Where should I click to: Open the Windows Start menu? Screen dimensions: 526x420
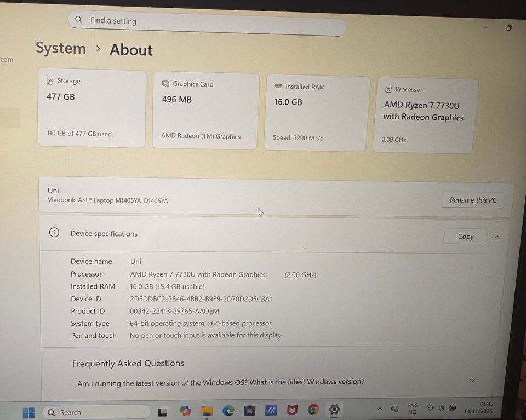click(28, 412)
